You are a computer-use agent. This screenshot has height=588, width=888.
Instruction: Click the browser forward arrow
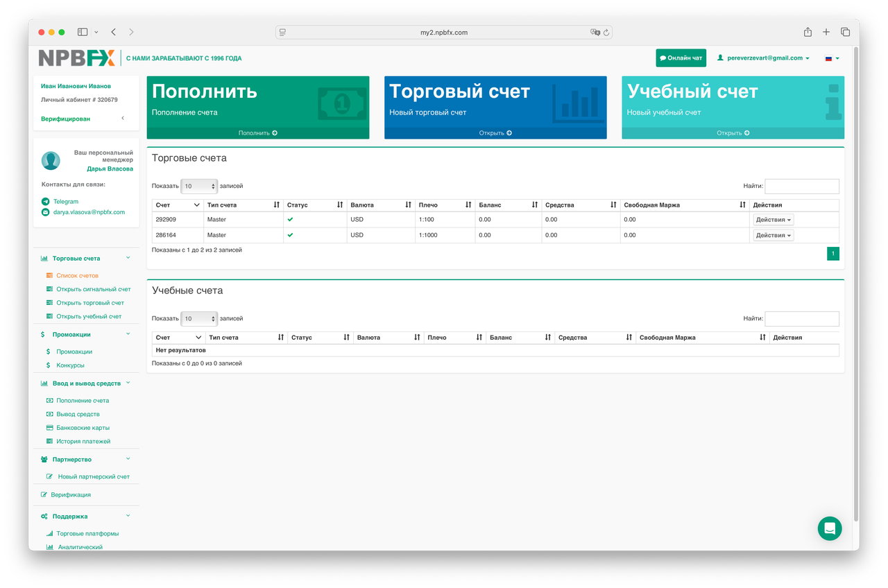[x=131, y=32]
